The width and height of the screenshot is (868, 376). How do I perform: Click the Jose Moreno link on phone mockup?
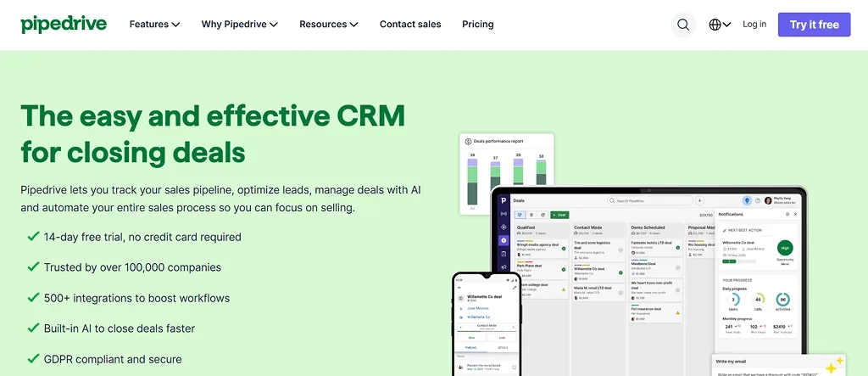478,308
